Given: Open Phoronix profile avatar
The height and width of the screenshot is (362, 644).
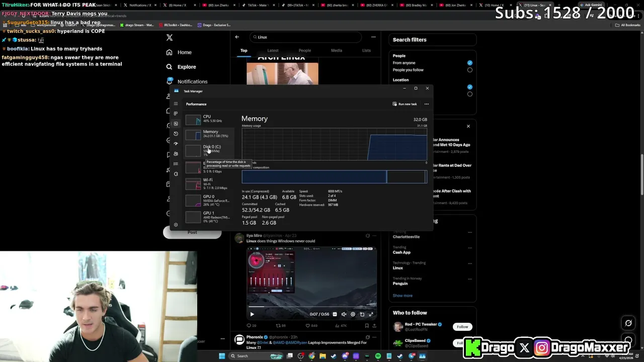Looking at the screenshot, I should coord(239,340).
